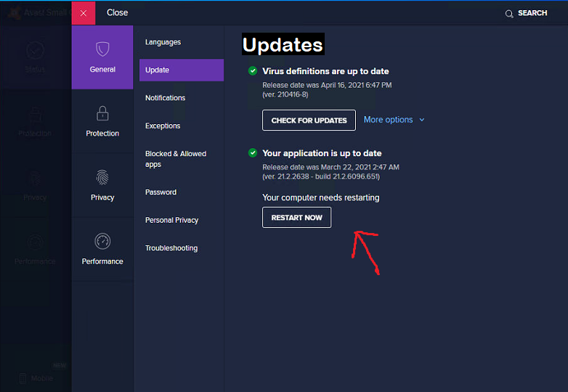Image resolution: width=568 pixels, height=392 pixels.
Task: Switch to the General settings tab
Action: pyautogui.click(x=102, y=57)
